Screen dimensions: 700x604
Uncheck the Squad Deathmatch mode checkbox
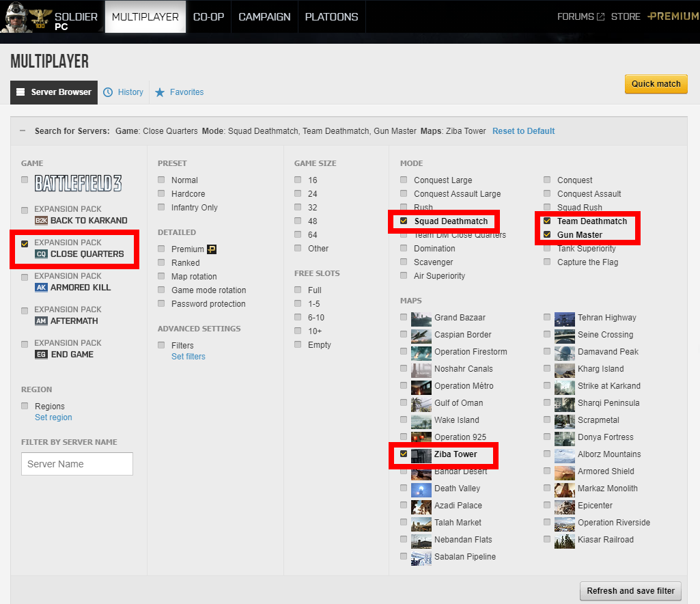coord(404,221)
